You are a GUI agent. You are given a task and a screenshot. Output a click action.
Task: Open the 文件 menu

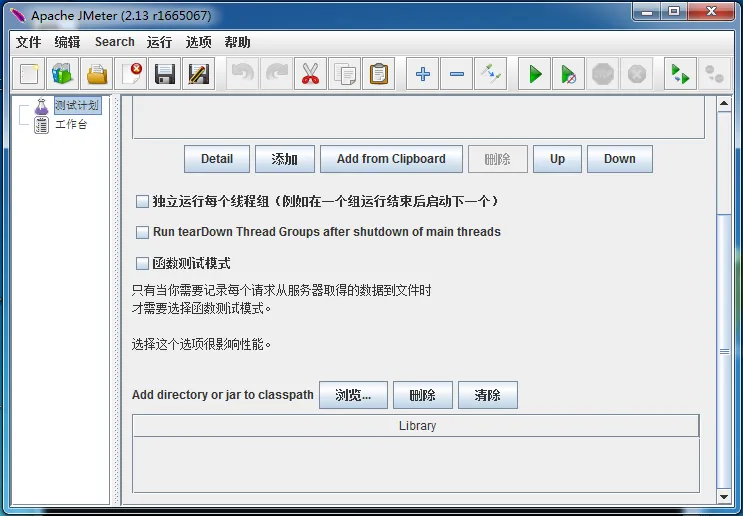click(28, 42)
